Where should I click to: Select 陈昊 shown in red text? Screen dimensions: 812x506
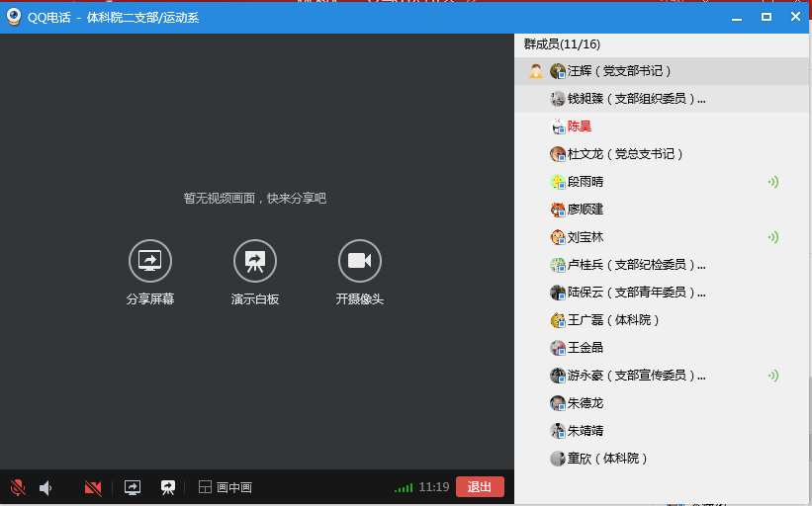coord(579,126)
